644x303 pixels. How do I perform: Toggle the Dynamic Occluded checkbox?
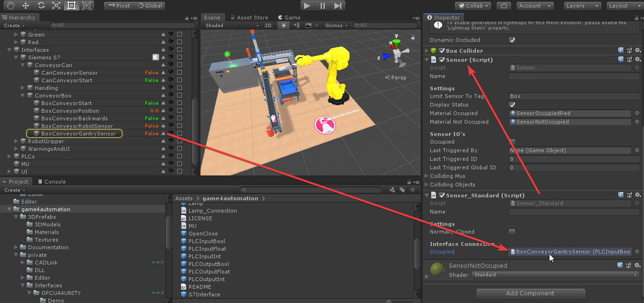(x=512, y=40)
